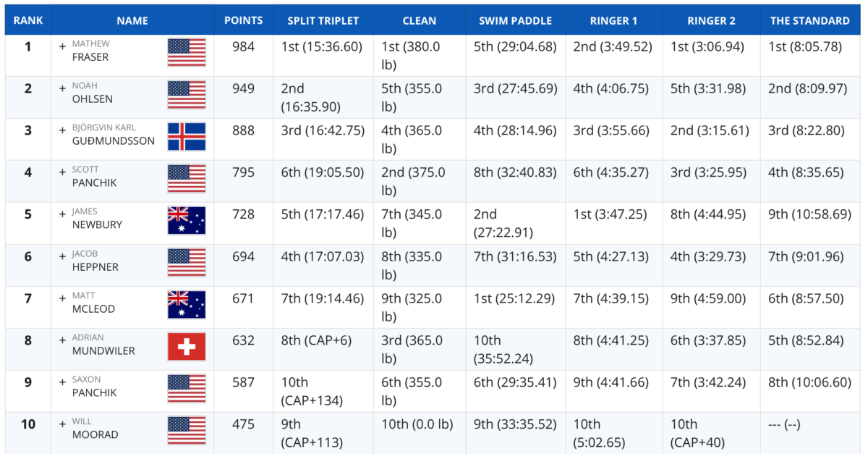Image resolution: width=868 pixels, height=454 pixels.
Task: Click Fraser's Clean result 1st (380.0 lb)
Action: (x=411, y=56)
